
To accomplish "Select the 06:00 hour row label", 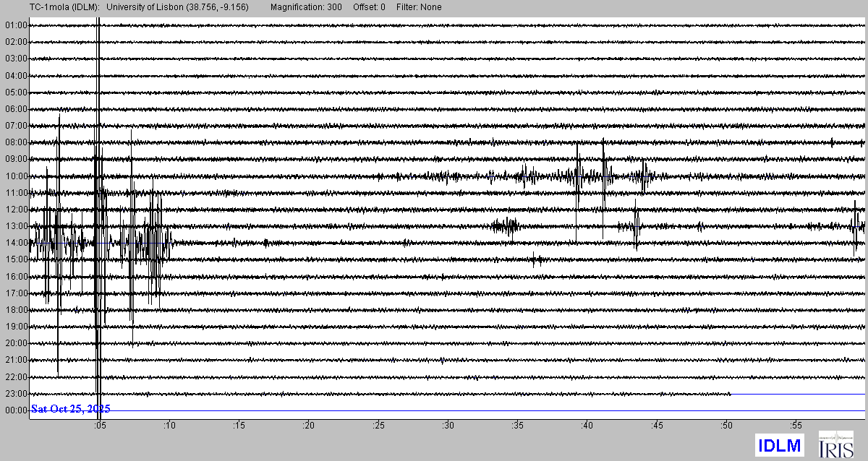I will (16, 109).
